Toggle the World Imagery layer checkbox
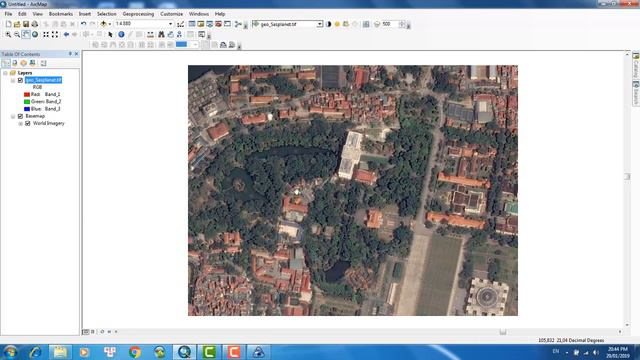 pyautogui.click(x=28, y=123)
